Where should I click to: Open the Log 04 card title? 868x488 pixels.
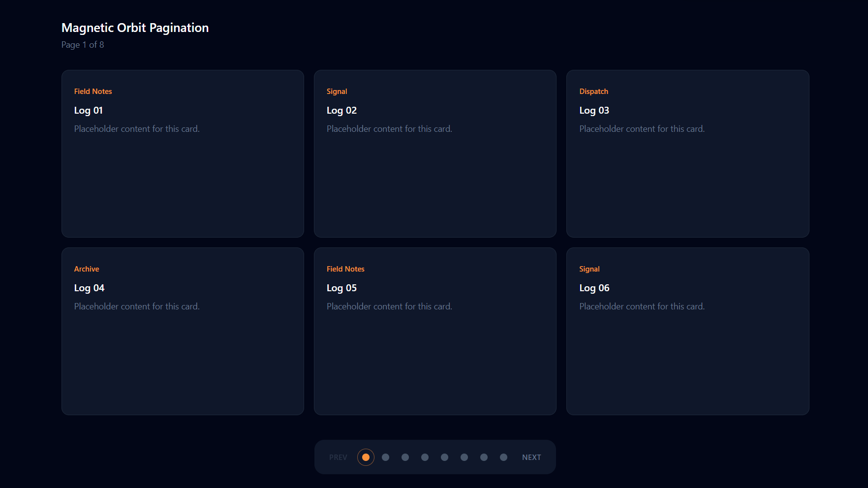(89, 288)
